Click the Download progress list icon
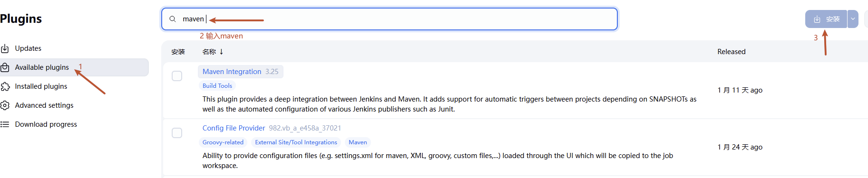 coord(5,124)
